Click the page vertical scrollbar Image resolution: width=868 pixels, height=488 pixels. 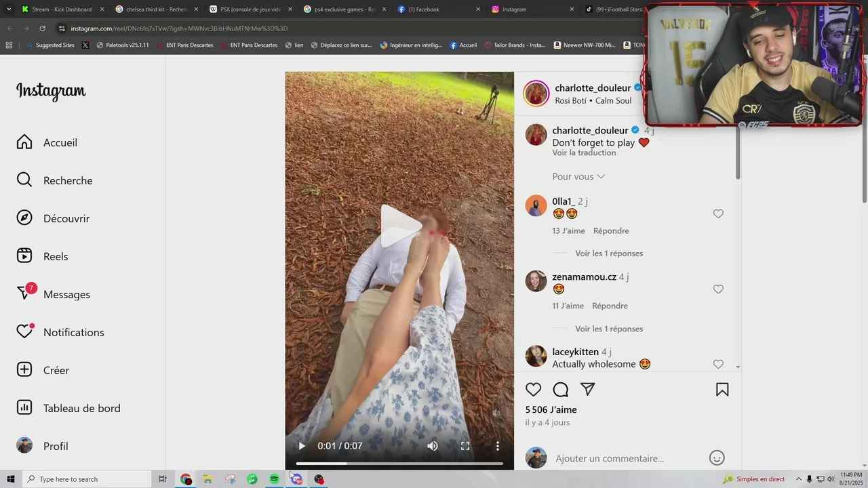864,129
